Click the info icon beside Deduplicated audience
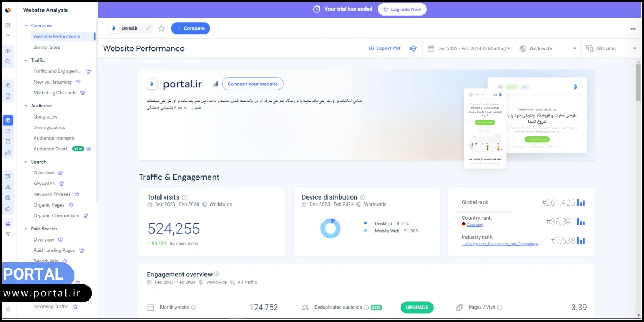Image resolution: width=644 pixels, height=322 pixels. tap(366, 307)
